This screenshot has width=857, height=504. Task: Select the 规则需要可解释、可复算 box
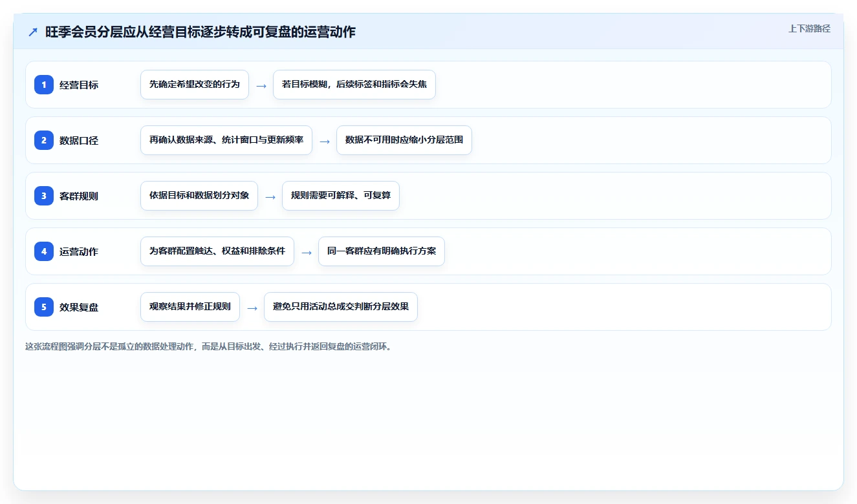tap(341, 196)
